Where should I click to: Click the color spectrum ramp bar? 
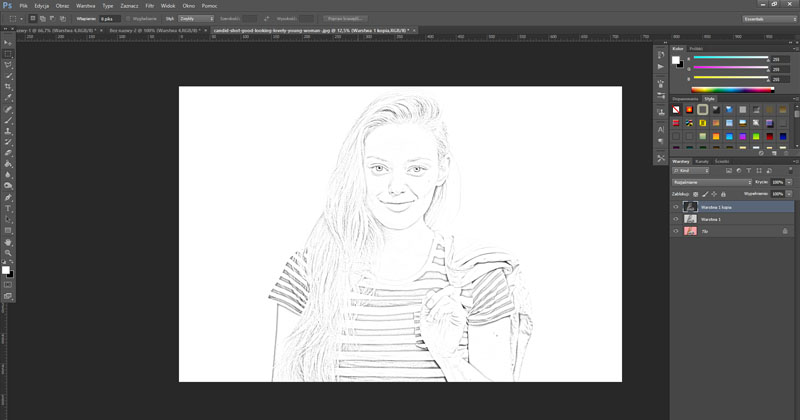731,89
